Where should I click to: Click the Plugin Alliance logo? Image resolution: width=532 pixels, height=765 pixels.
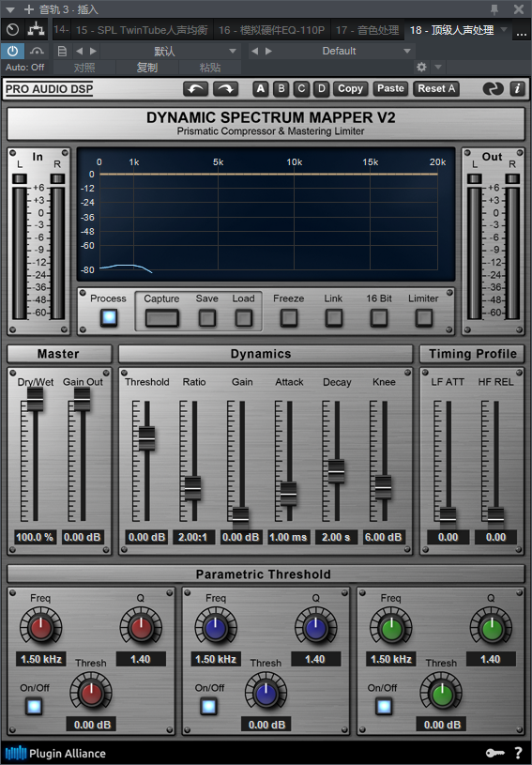click(x=55, y=754)
